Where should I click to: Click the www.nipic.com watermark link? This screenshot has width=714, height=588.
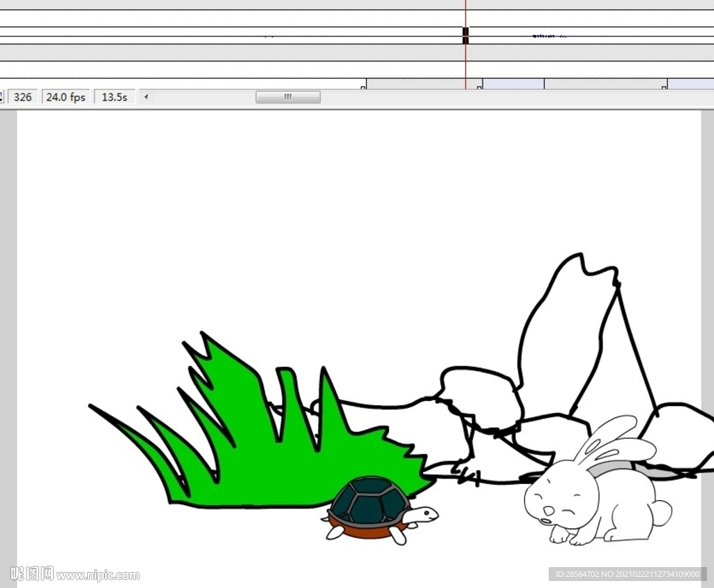(98, 575)
